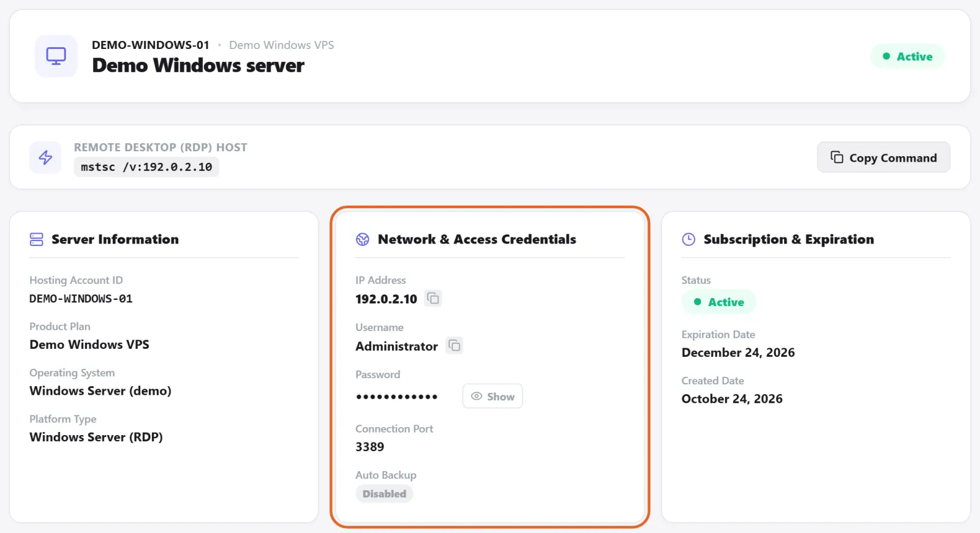Click the connection port value 3389
The image size is (980, 533).
pos(370,447)
